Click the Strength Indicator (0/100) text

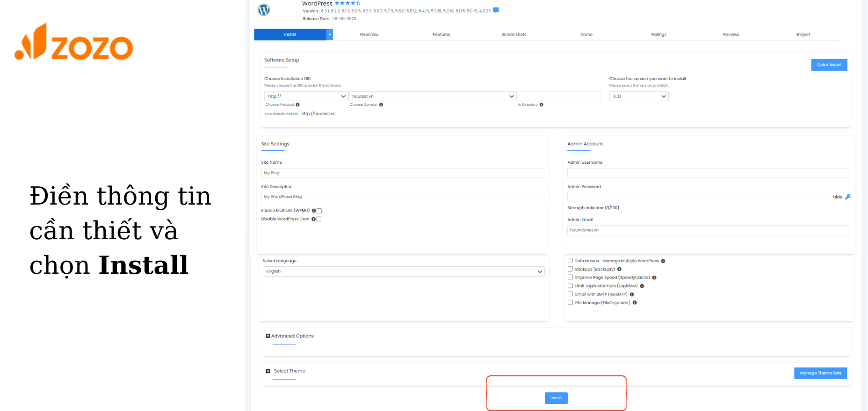point(593,208)
